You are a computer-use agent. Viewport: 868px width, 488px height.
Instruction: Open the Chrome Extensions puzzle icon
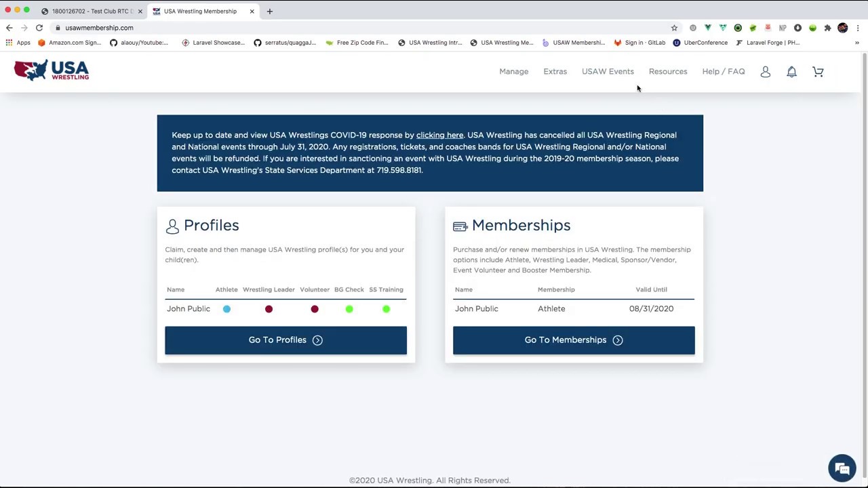(827, 28)
